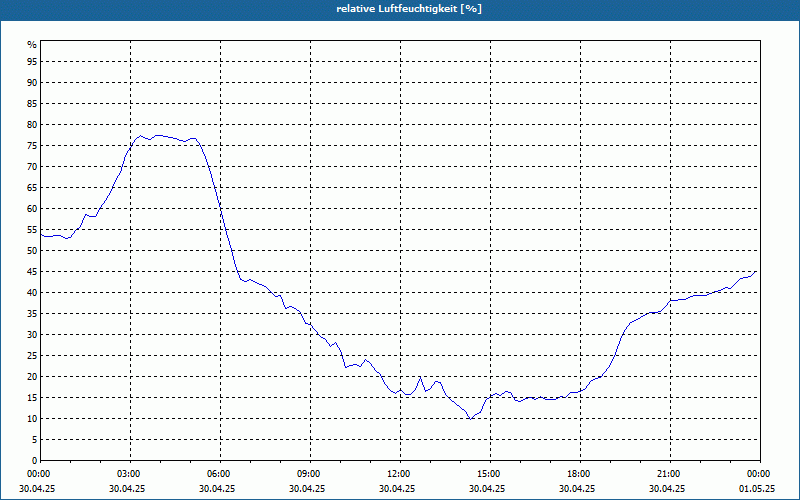Click the '30.04.25' date beneath '12:00'
This screenshot has width=800, height=500.
click(397, 488)
